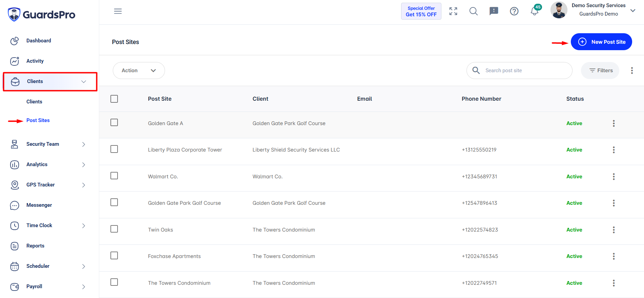Toggle the select-all header checkbox
Screen dimensions: 644x298
coord(114,99)
